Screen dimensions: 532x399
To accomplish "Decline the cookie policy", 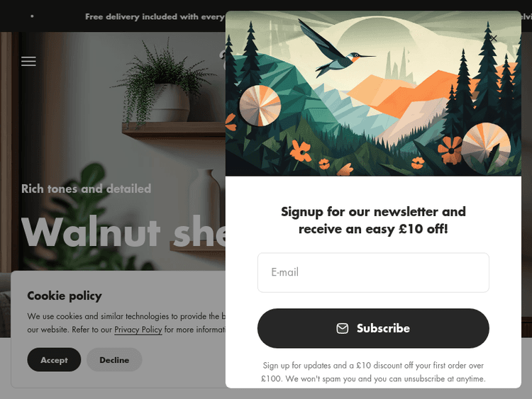I will coord(114,360).
